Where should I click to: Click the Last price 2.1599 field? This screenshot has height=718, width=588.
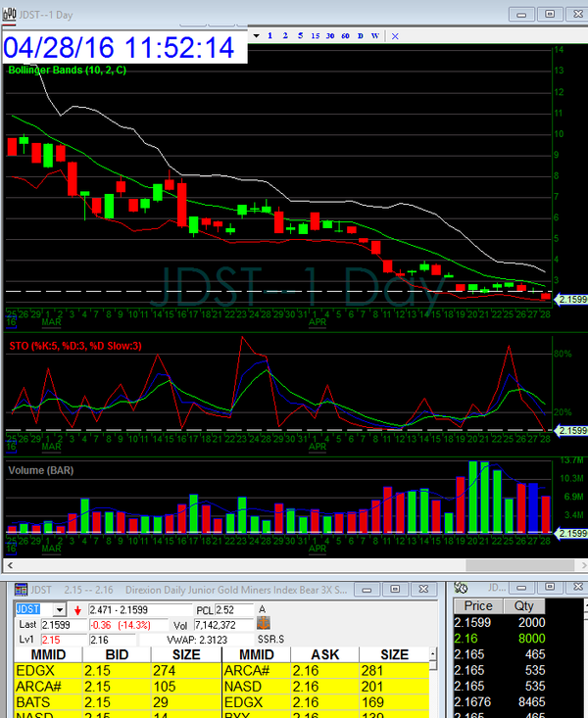tap(64, 625)
